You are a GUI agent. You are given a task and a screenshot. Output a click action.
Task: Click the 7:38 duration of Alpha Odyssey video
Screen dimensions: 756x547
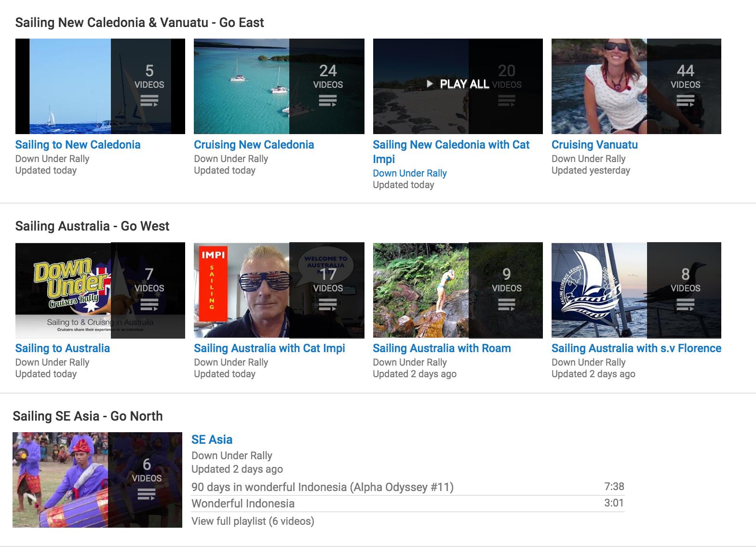(614, 487)
